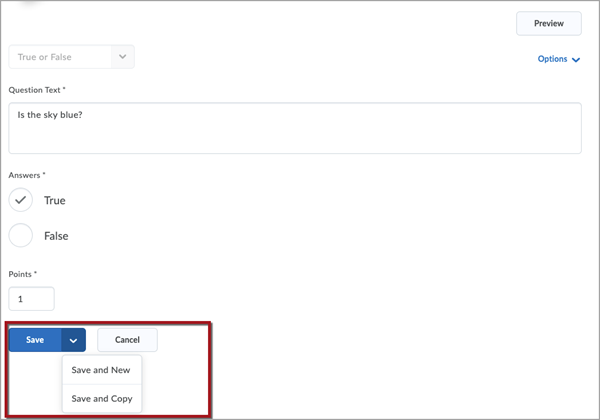This screenshot has width=600, height=420.
Task: Click into the Question Text field
Action: (x=295, y=128)
